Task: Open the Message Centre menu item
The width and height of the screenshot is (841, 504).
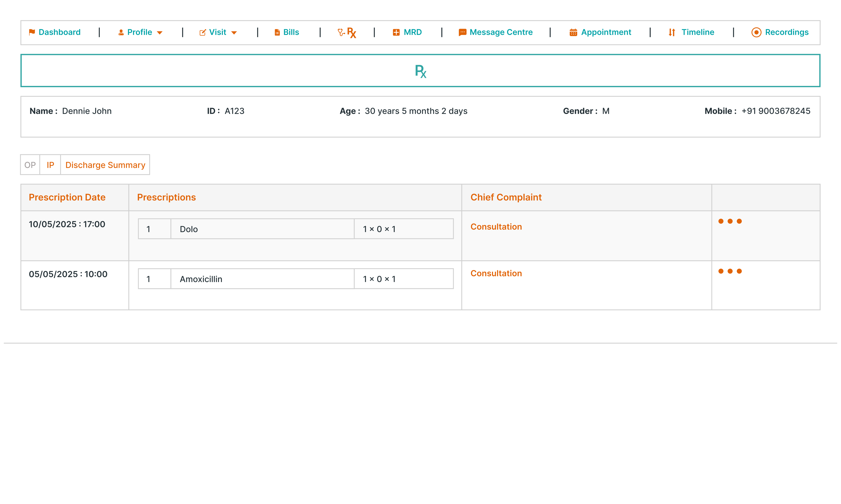Action: [x=501, y=32]
